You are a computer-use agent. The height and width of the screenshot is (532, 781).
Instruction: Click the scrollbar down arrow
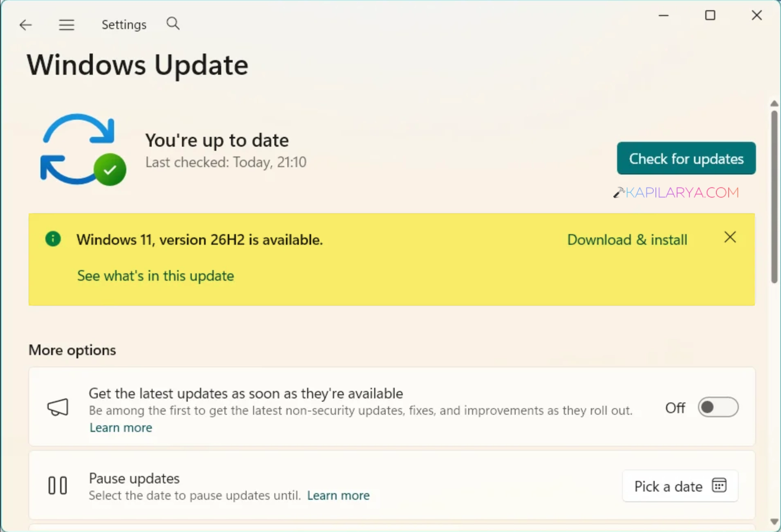(x=774, y=522)
